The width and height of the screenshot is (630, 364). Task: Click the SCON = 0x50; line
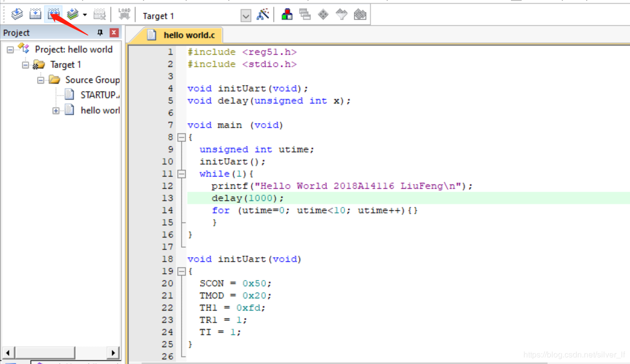236,283
